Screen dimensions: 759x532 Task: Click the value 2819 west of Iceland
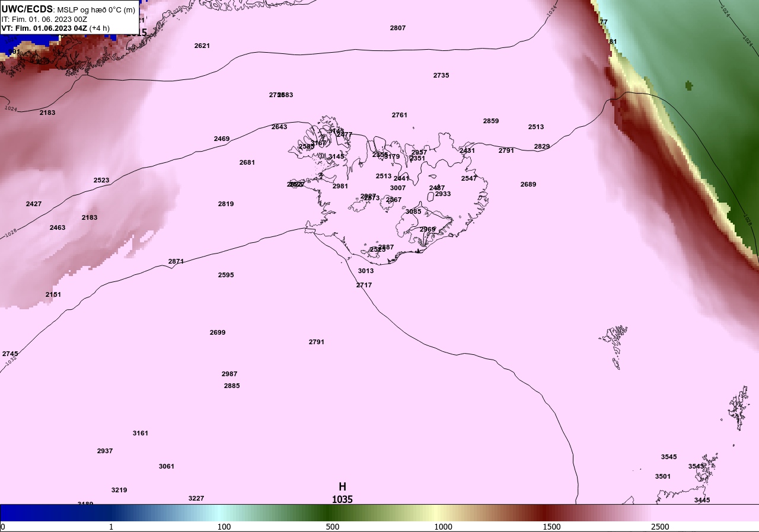click(226, 204)
